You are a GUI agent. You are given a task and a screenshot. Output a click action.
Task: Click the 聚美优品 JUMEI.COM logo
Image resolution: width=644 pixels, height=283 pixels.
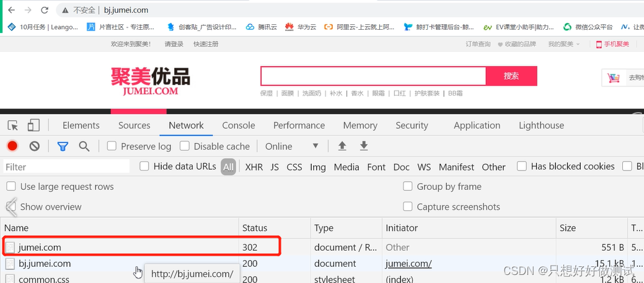click(151, 81)
